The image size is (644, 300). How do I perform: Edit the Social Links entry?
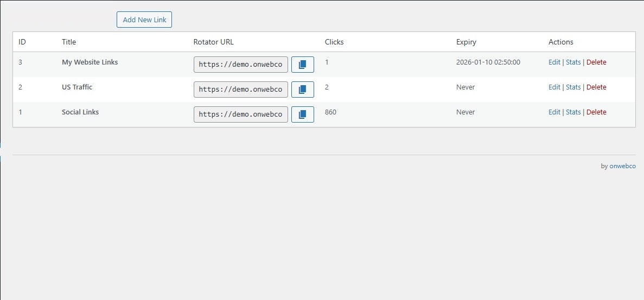[554, 112]
